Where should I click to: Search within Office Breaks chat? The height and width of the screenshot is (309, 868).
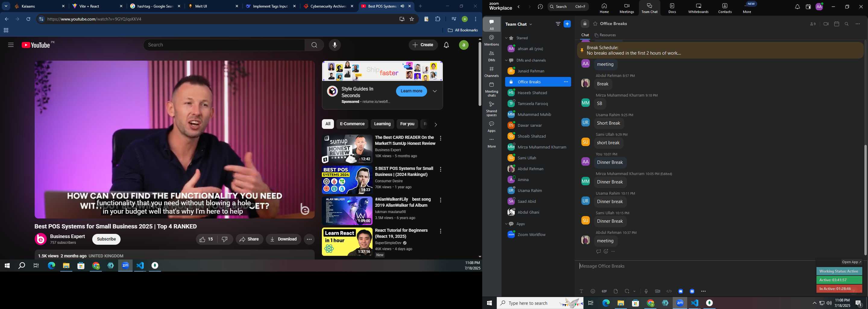tap(847, 24)
